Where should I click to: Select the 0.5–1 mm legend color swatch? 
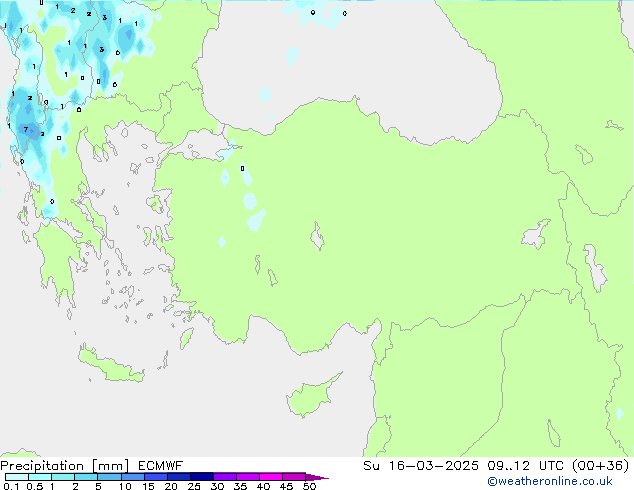click(40, 477)
